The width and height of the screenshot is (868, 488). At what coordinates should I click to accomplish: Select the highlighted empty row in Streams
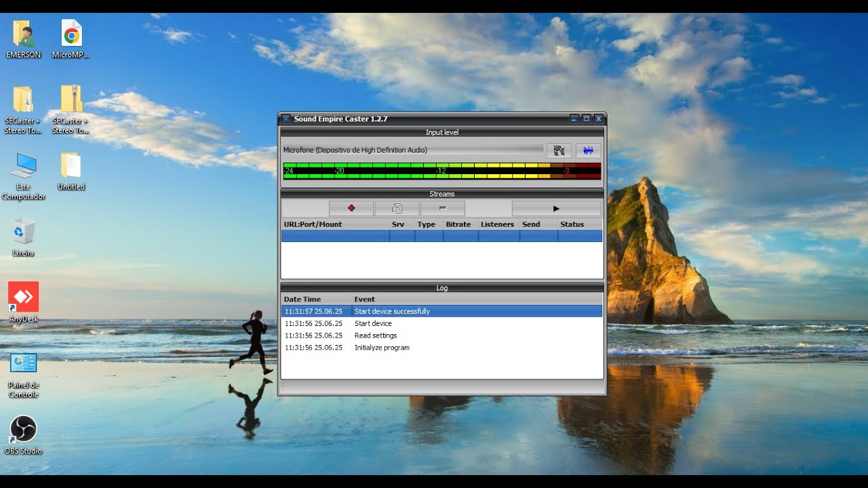(441, 236)
